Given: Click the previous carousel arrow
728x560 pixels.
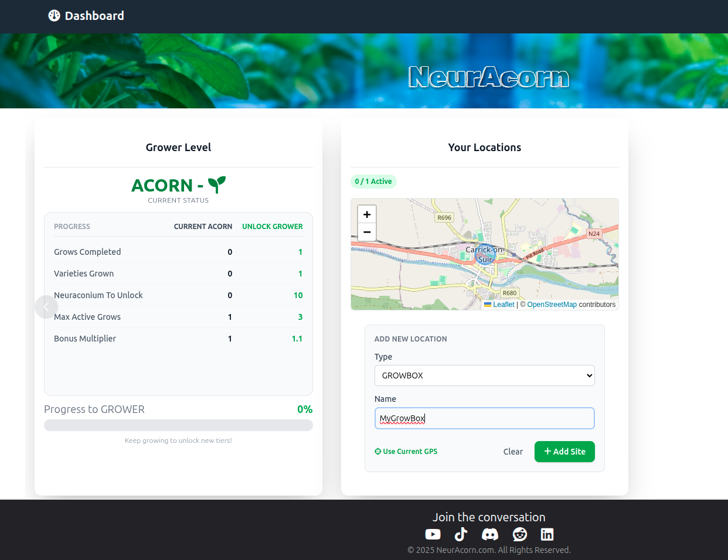Looking at the screenshot, I should coord(46,307).
